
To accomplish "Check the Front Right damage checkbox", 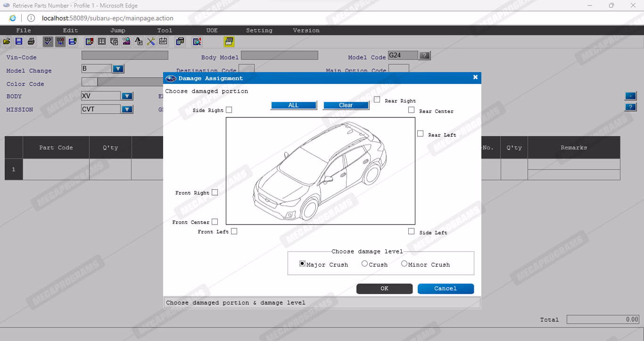I will tap(215, 192).
